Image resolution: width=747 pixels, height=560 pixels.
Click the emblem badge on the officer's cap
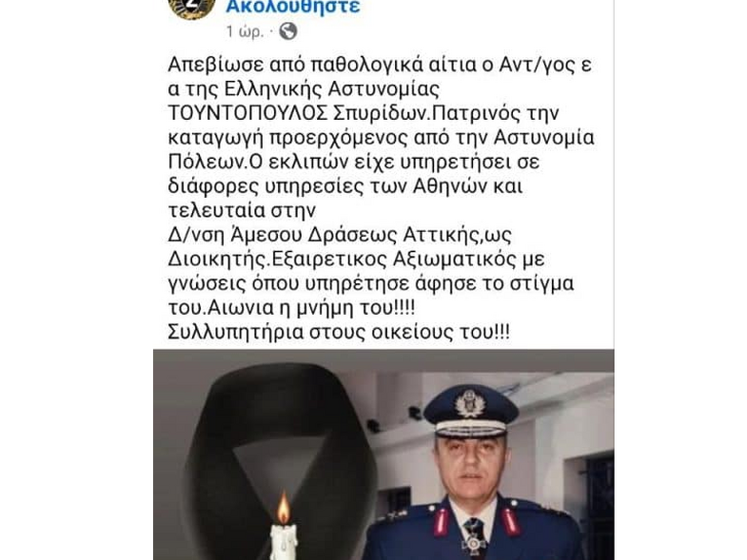pos(470,404)
